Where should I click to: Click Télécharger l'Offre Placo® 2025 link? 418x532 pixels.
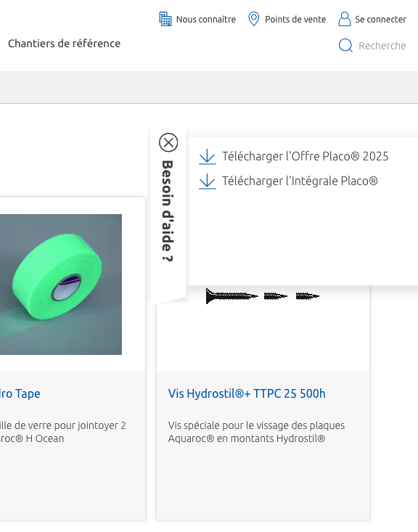305,157
